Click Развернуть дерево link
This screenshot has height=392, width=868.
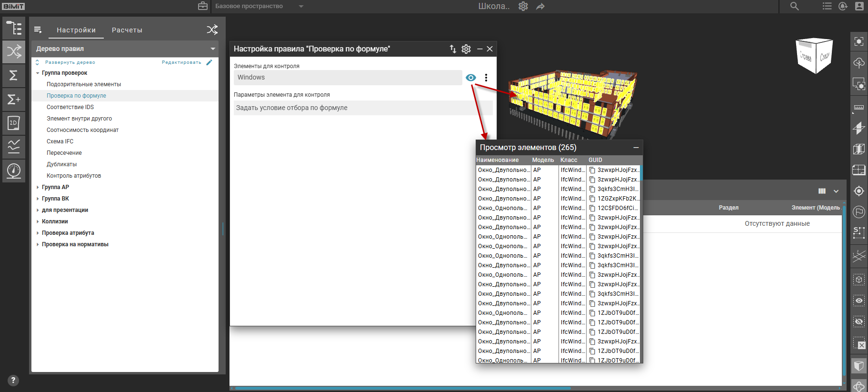(70, 62)
